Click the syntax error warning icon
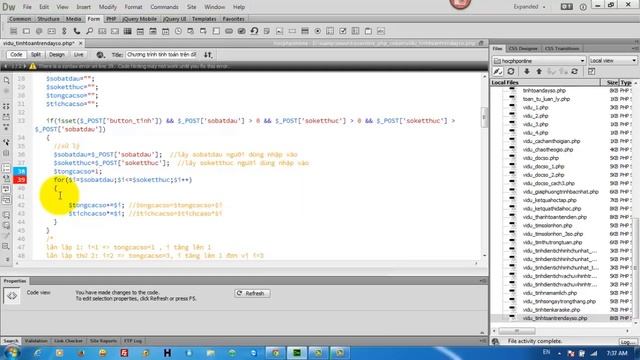Viewport: 640px width, 360px height. coord(33,66)
